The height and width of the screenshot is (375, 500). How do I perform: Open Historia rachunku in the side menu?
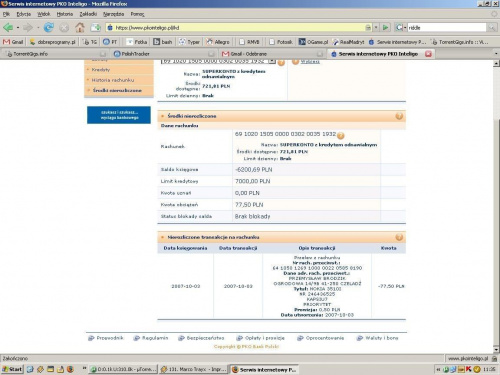113,80
